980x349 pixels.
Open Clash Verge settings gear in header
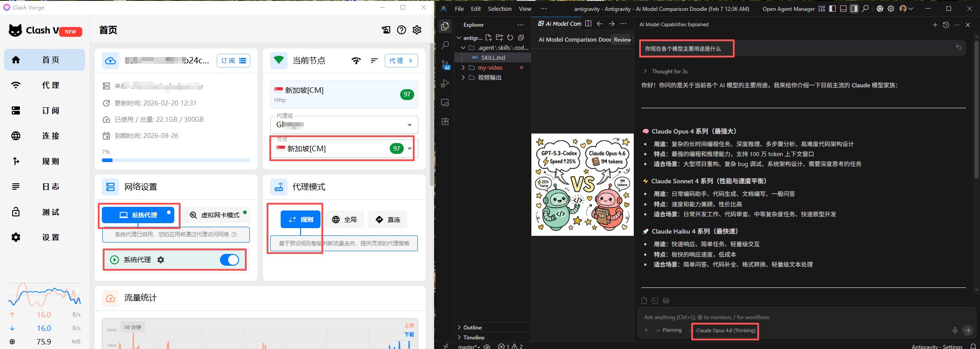click(x=417, y=30)
